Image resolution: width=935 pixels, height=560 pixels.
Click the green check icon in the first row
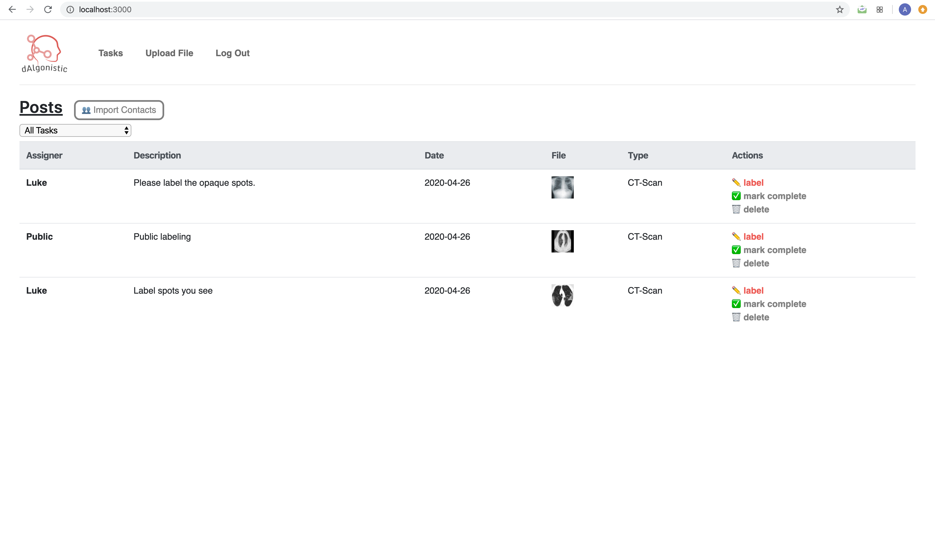[x=735, y=196]
